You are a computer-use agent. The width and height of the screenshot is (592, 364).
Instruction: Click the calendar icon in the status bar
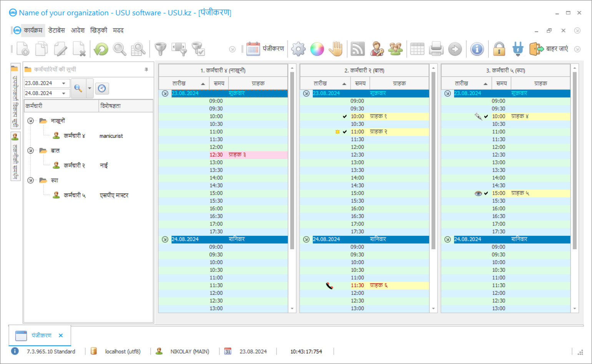(x=228, y=351)
